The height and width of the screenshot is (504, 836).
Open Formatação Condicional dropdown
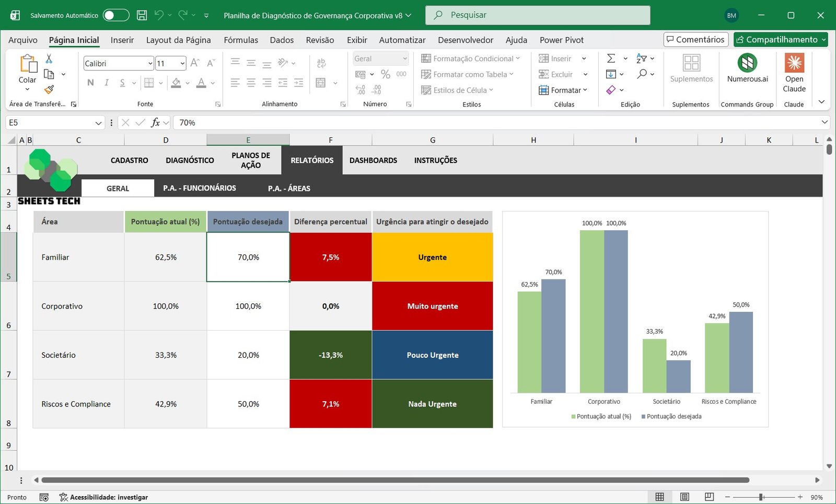pos(470,58)
